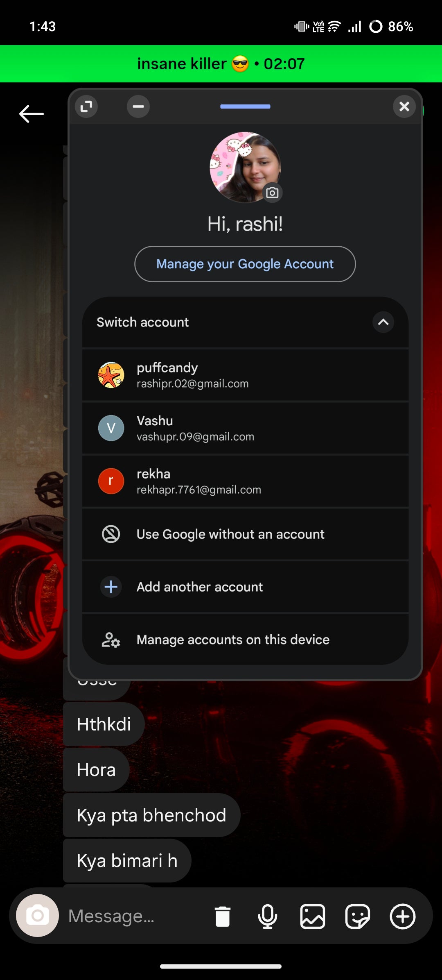Switch to Vashu account

pyautogui.click(x=245, y=428)
